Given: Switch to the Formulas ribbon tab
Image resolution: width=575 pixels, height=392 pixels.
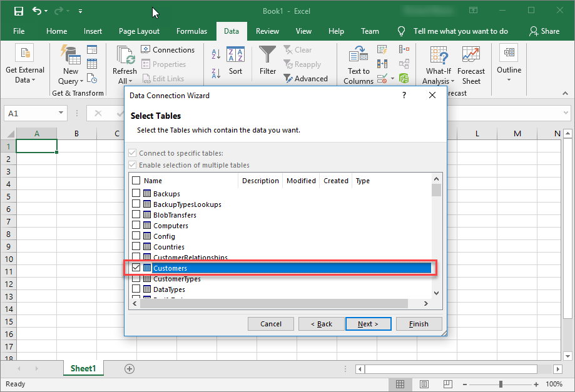Looking at the screenshot, I should (191, 31).
